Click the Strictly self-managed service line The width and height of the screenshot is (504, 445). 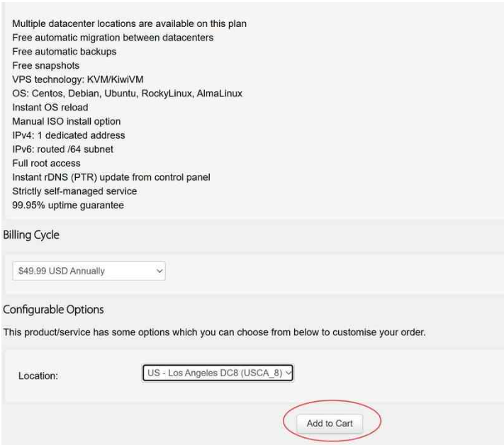(74, 191)
